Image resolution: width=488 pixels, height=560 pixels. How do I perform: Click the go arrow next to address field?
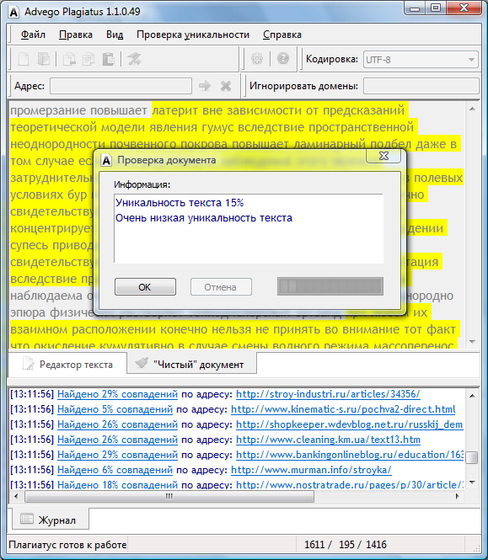(205, 86)
